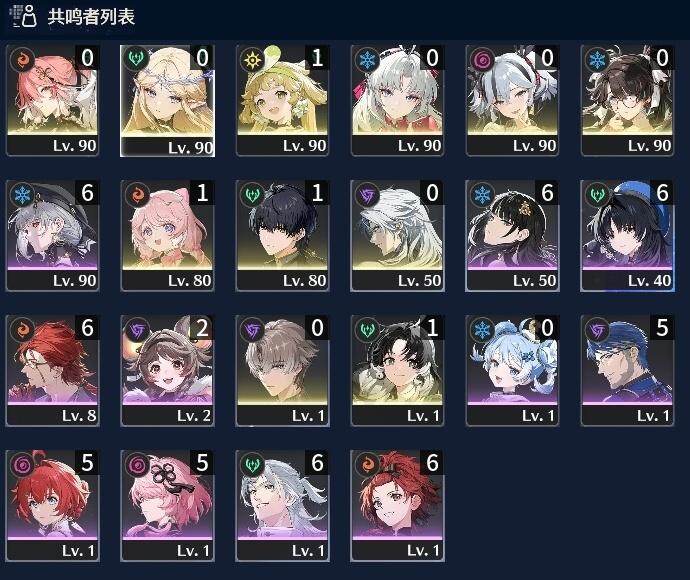Select the blue-beret character at Lv. 40
The height and width of the screenshot is (580, 690).
click(x=627, y=235)
